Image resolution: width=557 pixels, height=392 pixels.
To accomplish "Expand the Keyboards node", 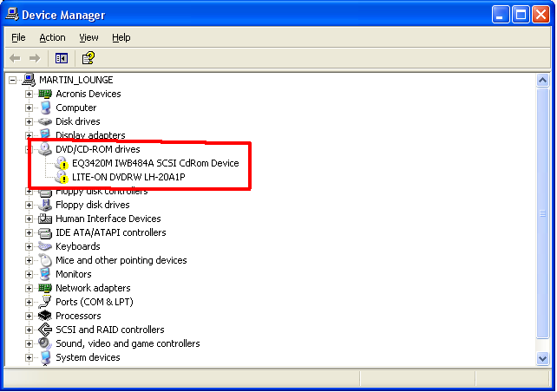I will (x=29, y=247).
